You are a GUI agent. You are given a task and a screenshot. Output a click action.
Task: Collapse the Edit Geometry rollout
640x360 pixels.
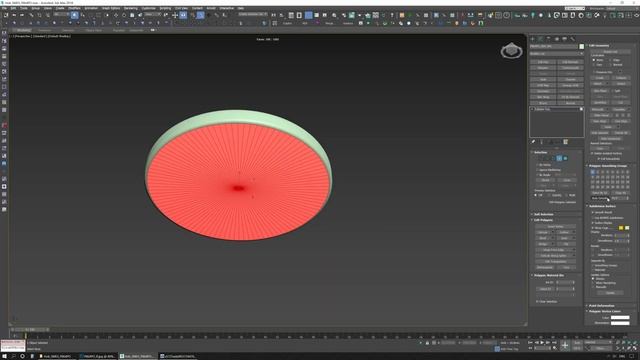pos(599,45)
